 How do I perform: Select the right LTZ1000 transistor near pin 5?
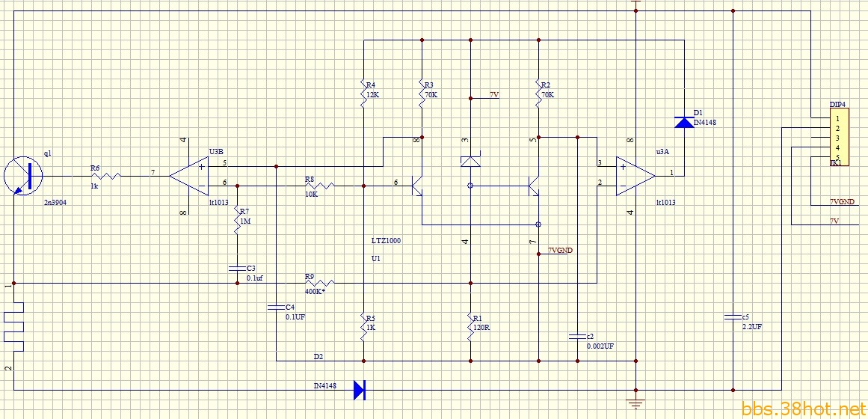(x=534, y=186)
